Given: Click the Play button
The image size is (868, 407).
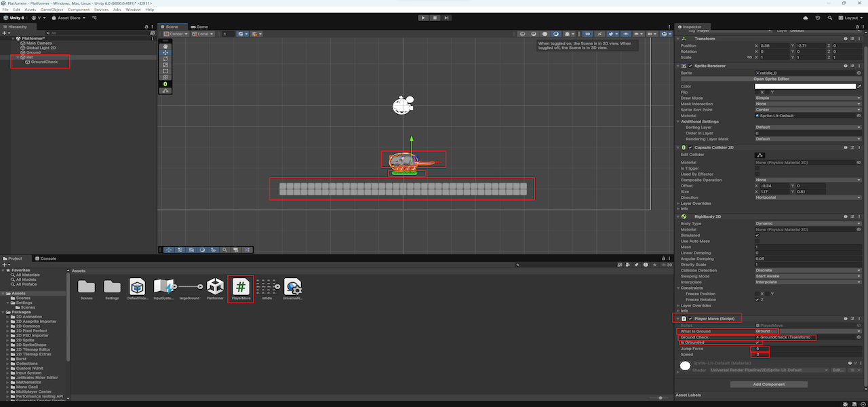Looking at the screenshot, I should pyautogui.click(x=423, y=18).
